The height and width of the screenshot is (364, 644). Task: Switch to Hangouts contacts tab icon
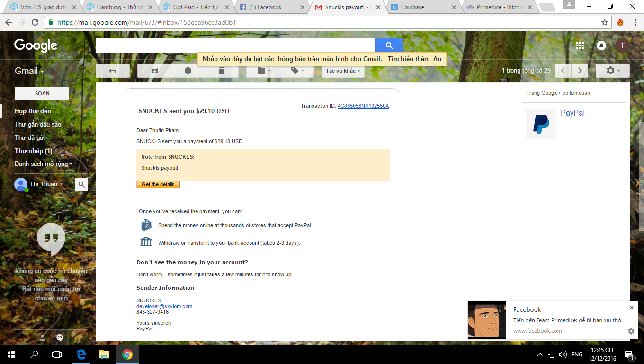(42, 338)
